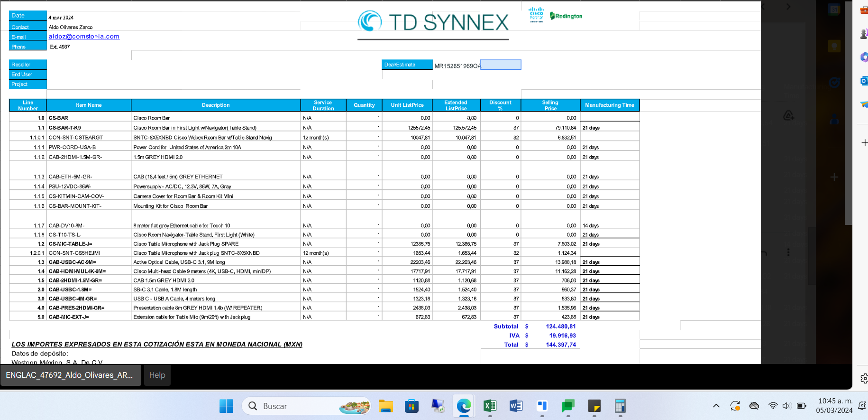
Task: Launch Microsoft Store from the taskbar
Action: pyautogui.click(x=411, y=406)
